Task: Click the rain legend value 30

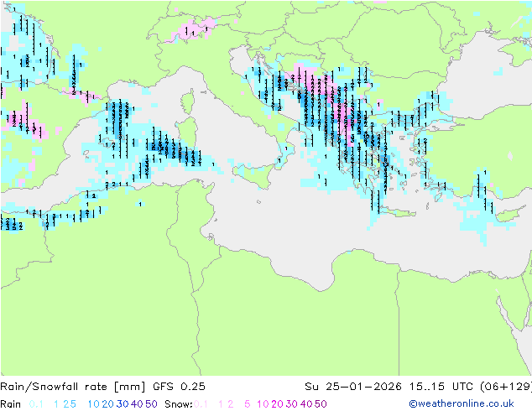Action: point(123,404)
